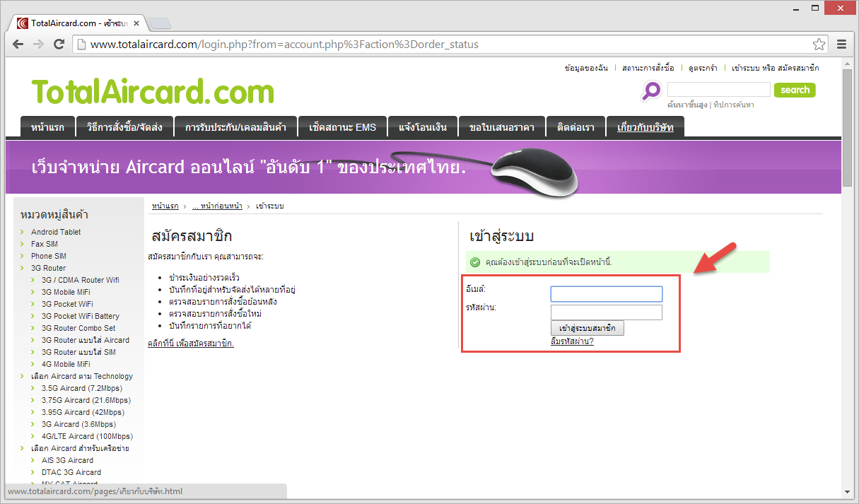Bookmark this page with the star icon

click(x=819, y=45)
